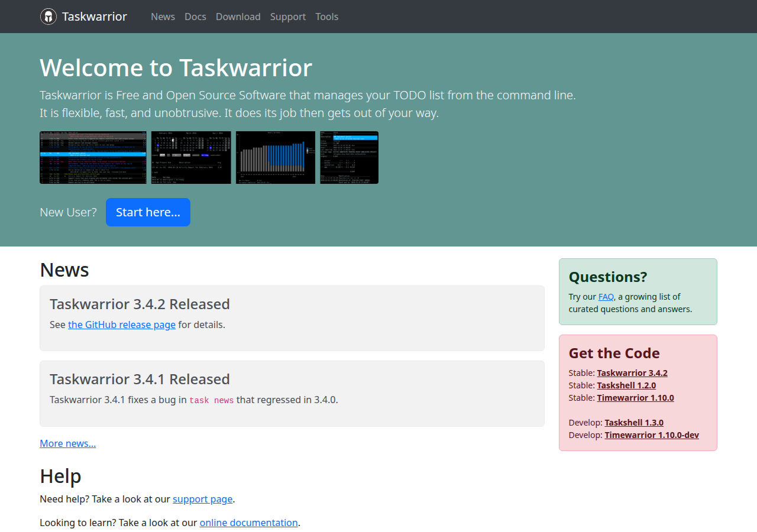757x532 pixels.
Task: Visit the support page link
Action: 202,499
